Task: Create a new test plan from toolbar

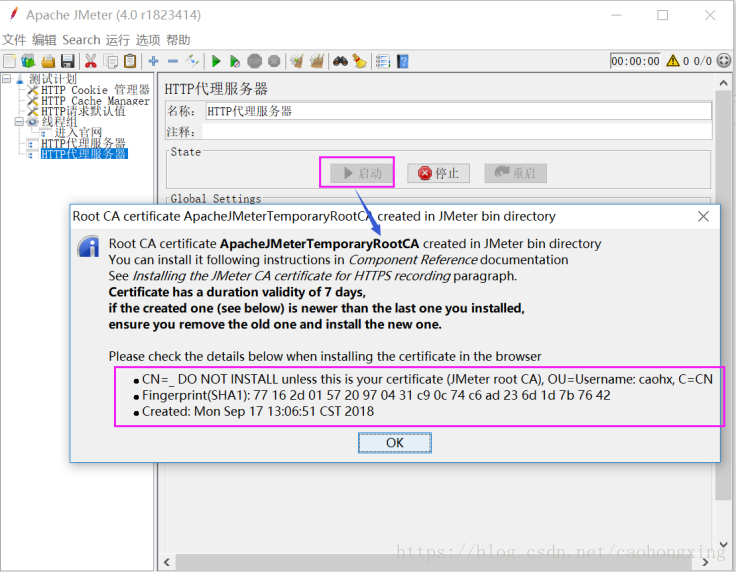Action: click(9, 61)
